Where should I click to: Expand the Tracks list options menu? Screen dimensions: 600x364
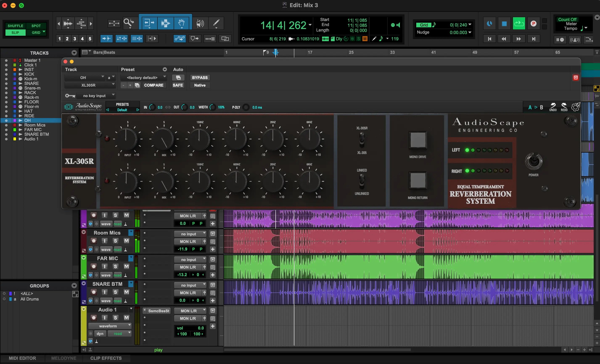74,53
